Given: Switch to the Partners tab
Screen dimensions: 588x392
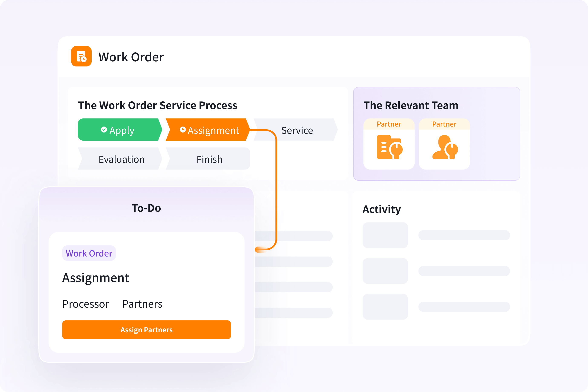Looking at the screenshot, I should pyautogui.click(x=142, y=304).
